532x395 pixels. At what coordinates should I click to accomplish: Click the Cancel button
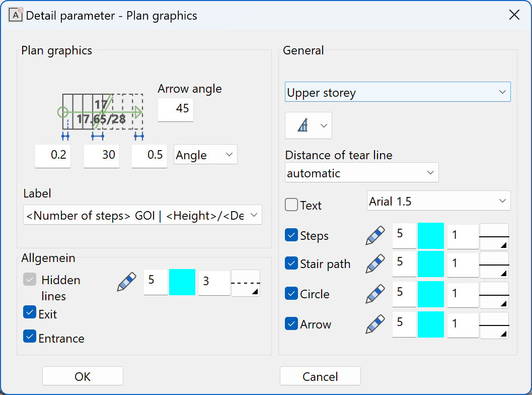click(320, 376)
